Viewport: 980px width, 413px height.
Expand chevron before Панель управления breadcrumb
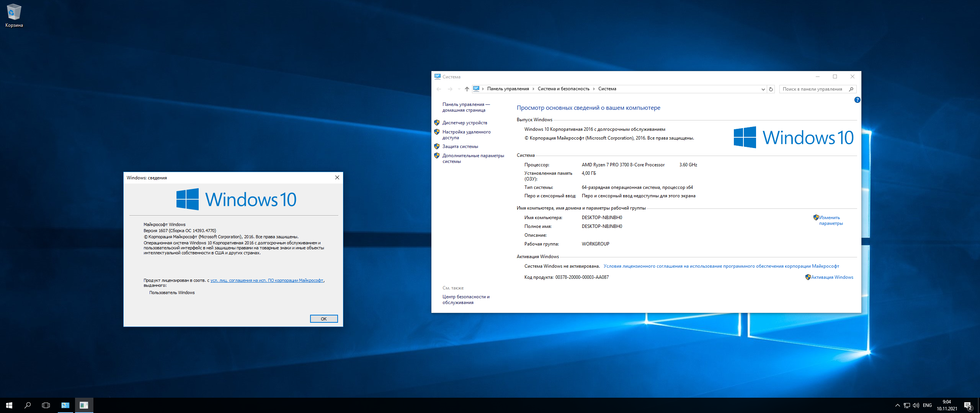click(483, 89)
